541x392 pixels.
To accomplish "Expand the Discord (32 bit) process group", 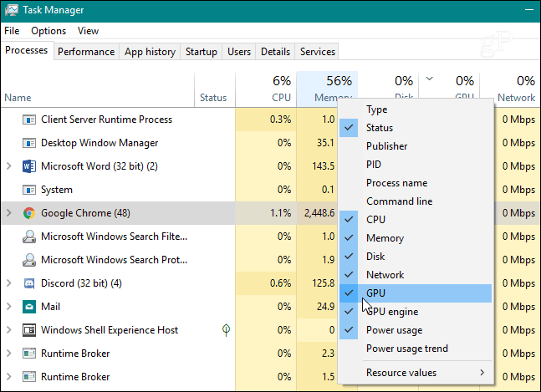I will click(9, 283).
